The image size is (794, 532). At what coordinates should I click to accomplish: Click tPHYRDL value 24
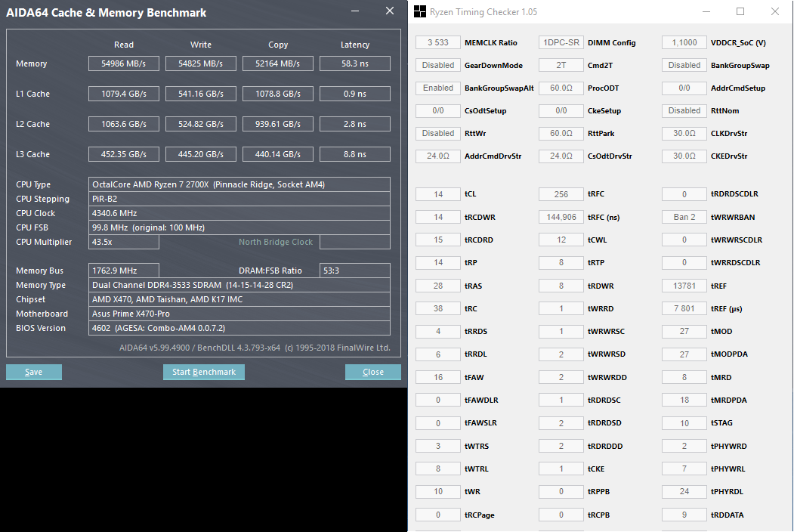tap(684, 491)
